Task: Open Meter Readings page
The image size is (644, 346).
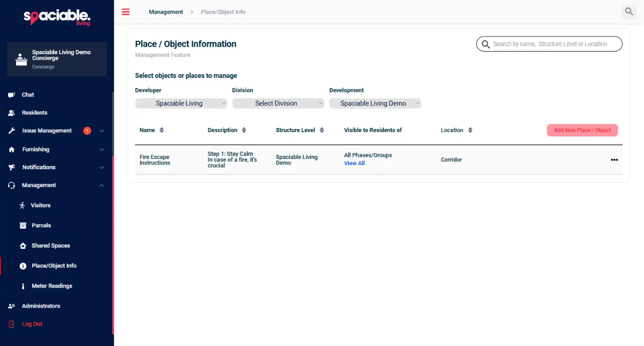Action: (52, 286)
